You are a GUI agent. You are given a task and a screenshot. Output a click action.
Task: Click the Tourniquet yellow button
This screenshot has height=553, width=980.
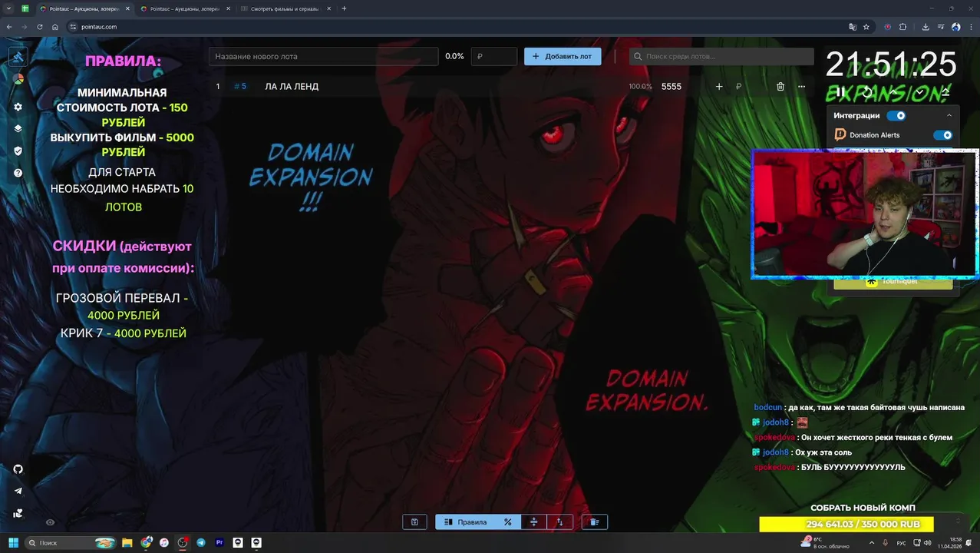[x=893, y=282]
